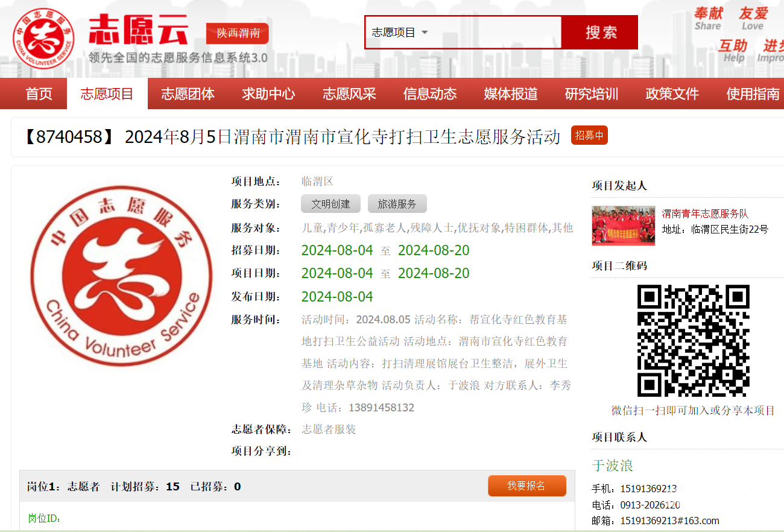Click the orange 我要报名 sign-up button

(526, 486)
